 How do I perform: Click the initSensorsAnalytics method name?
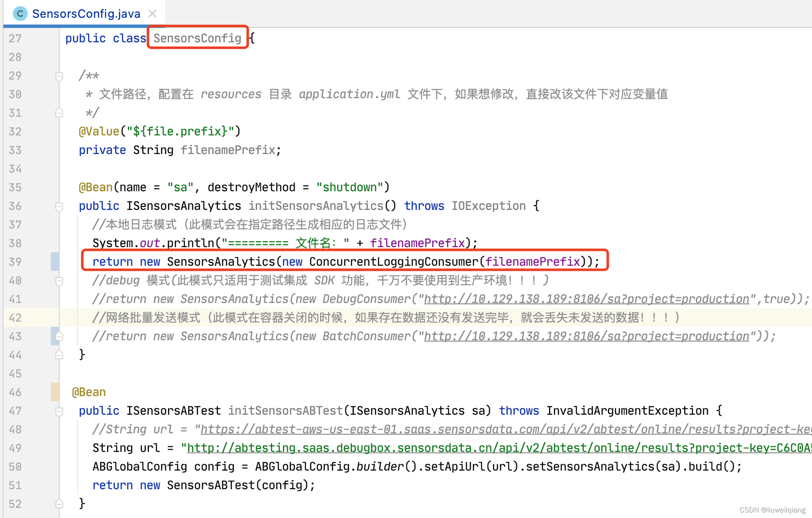pos(316,206)
